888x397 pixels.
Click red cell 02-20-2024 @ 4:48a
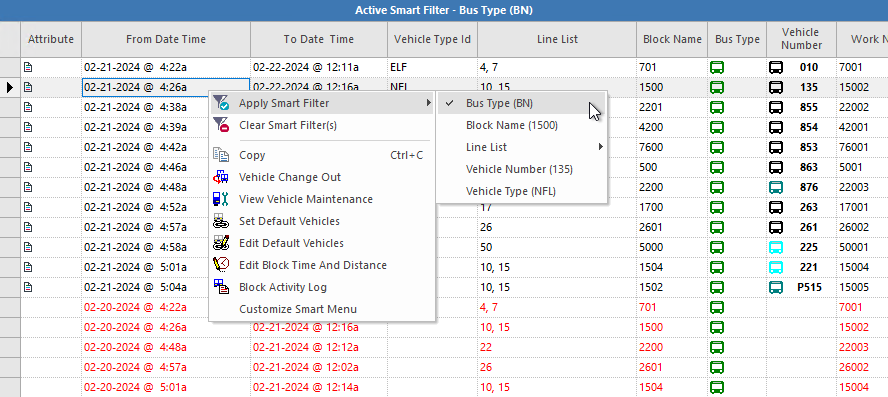pyautogui.click(x=166, y=347)
